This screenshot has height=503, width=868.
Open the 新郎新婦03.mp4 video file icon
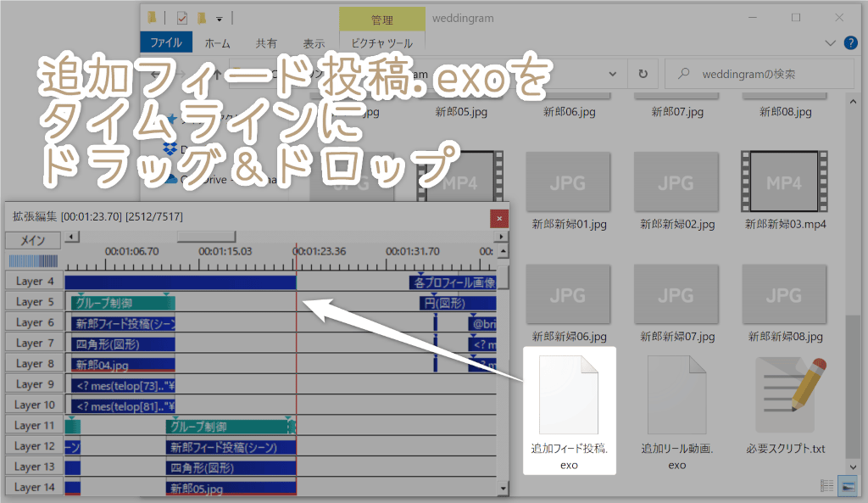click(784, 182)
